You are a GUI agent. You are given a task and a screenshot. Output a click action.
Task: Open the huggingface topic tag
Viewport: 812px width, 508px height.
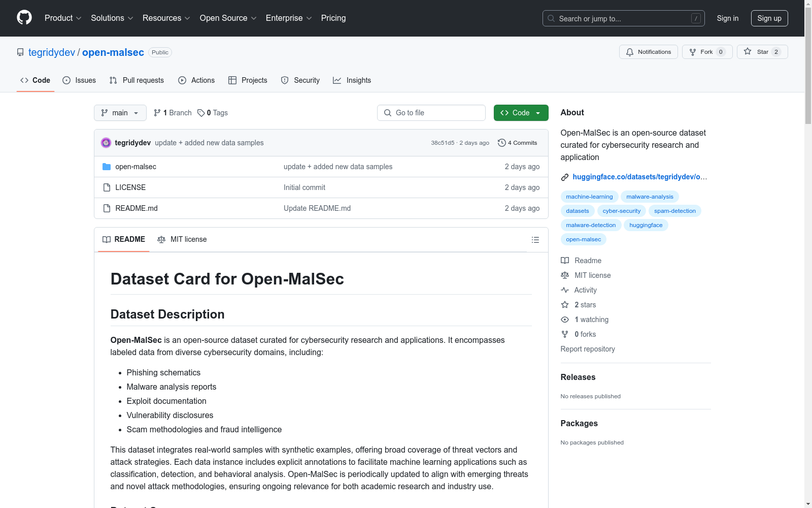pyautogui.click(x=646, y=225)
